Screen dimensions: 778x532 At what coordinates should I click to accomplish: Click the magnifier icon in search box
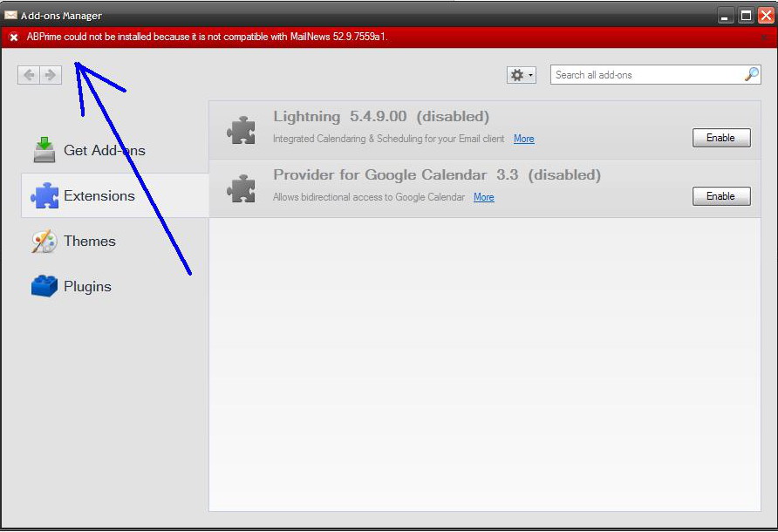pyautogui.click(x=752, y=74)
